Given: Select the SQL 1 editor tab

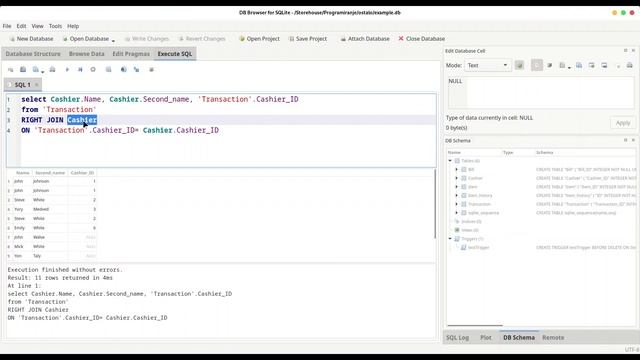Looking at the screenshot, I should pos(22,85).
